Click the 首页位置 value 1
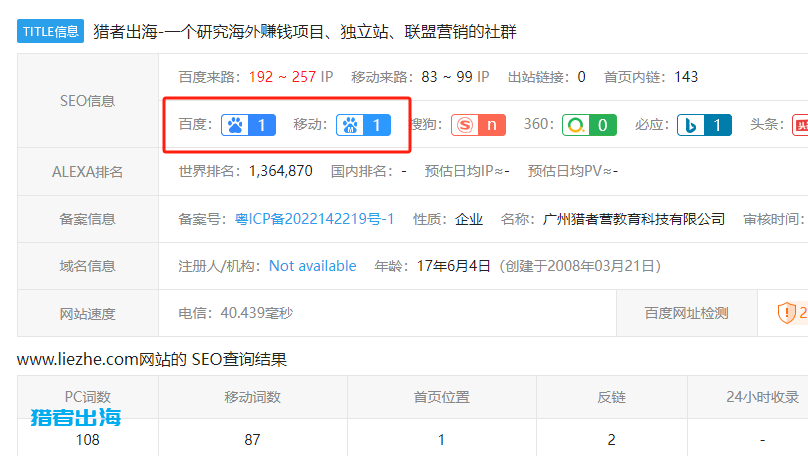Screen dimensions: 808x456 (x=441, y=440)
